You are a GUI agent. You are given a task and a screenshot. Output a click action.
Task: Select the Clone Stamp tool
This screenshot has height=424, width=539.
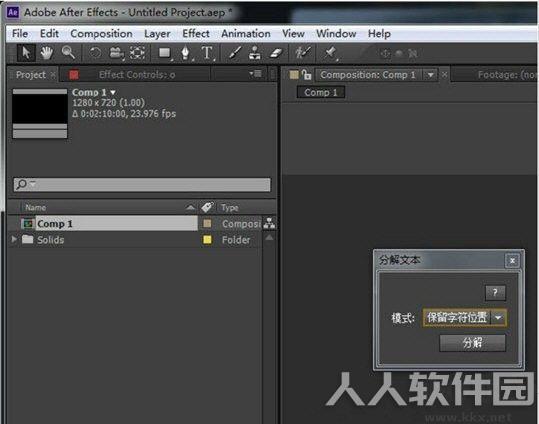(x=255, y=53)
